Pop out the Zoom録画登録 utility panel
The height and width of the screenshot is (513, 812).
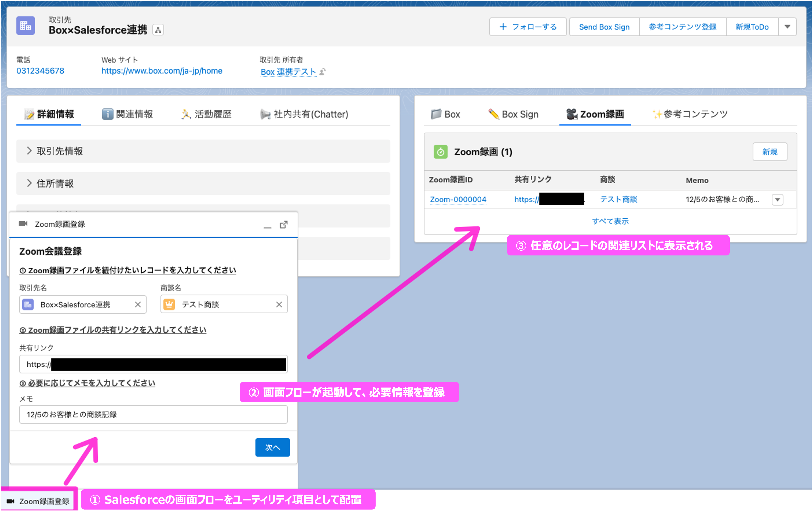pos(284,224)
